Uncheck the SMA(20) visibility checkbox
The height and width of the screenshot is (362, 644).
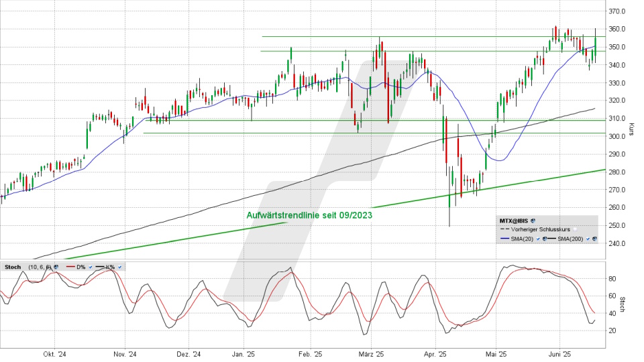coord(538,239)
